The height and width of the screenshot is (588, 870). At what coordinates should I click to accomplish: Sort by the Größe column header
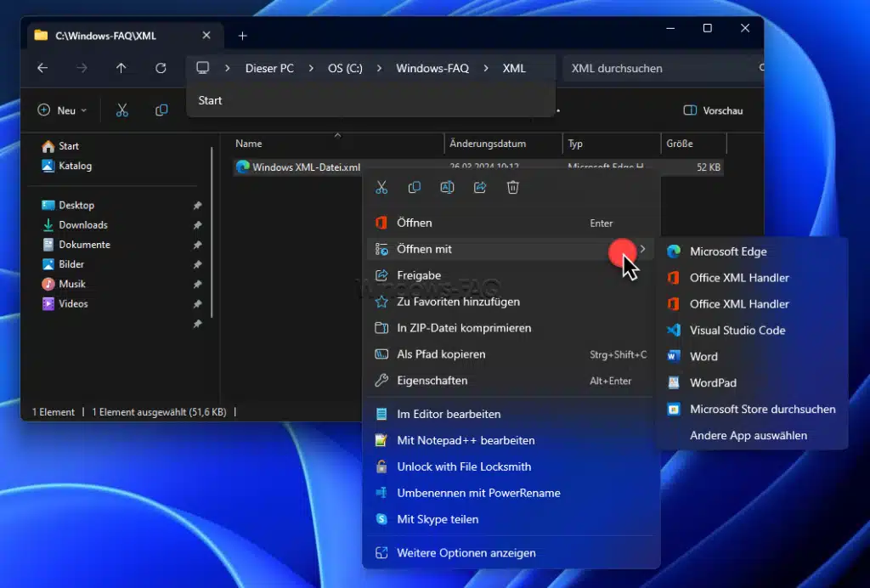click(x=693, y=144)
